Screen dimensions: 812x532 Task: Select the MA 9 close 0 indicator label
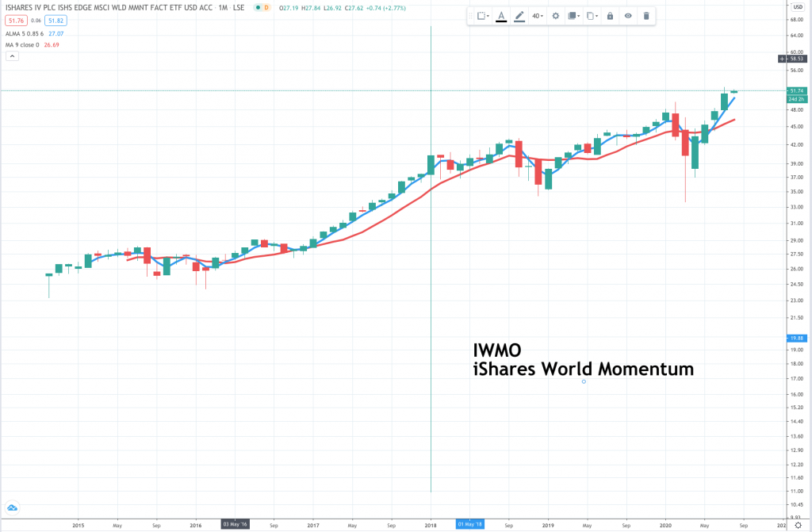22,45
